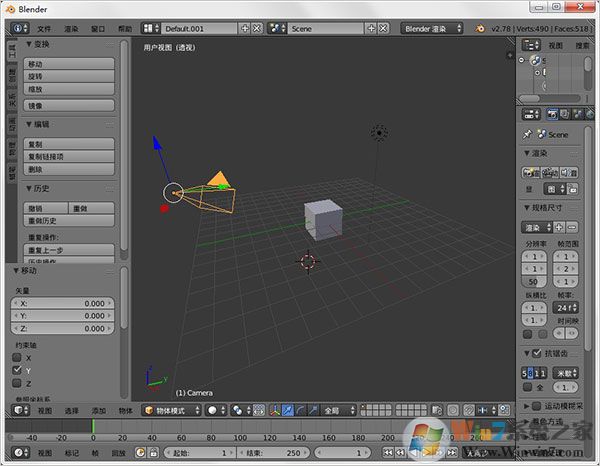Click the screen layout browse icon

pyautogui.click(x=149, y=29)
